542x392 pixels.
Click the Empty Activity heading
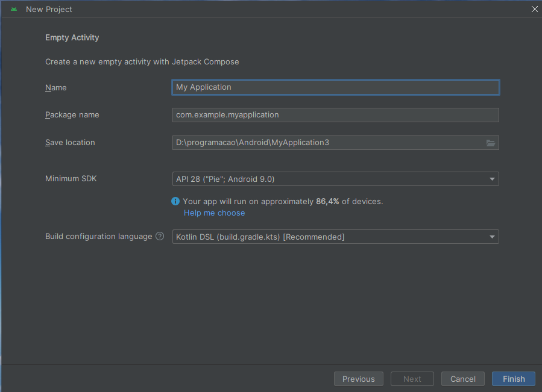(72, 37)
